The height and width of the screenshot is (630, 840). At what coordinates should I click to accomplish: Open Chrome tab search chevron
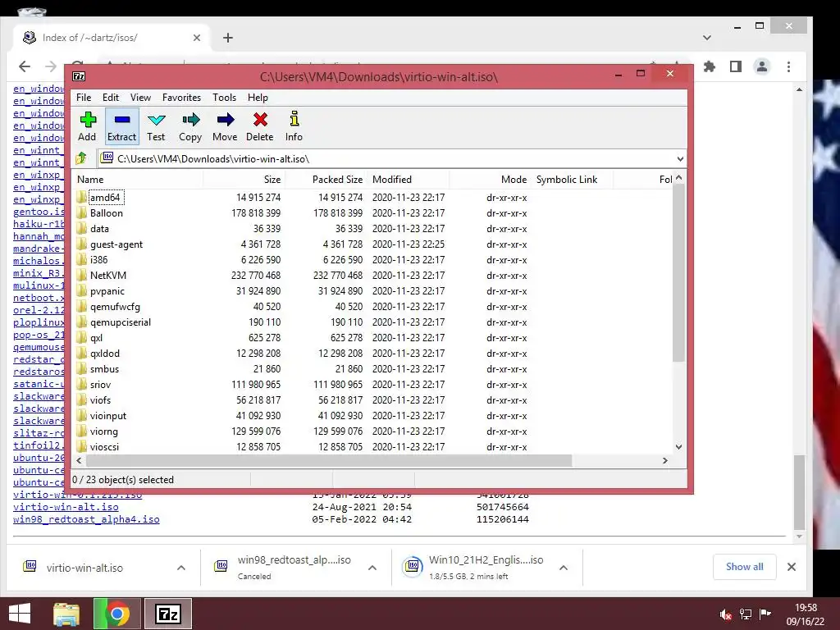click(707, 38)
